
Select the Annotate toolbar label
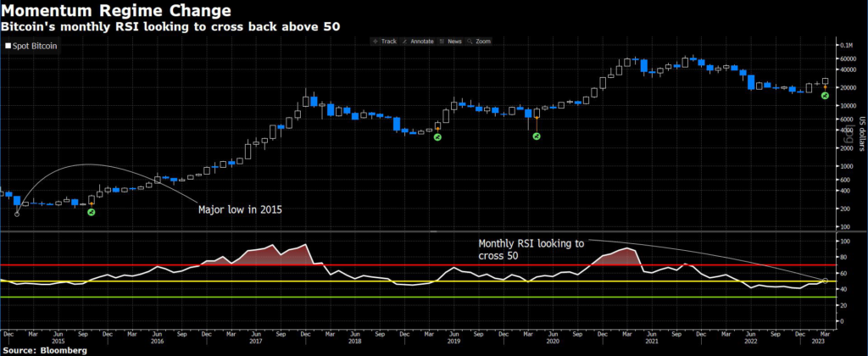coord(424,41)
